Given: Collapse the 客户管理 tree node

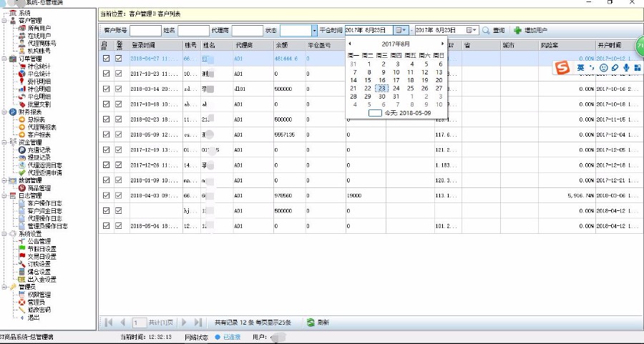Looking at the screenshot, I should click(x=4, y=21).
